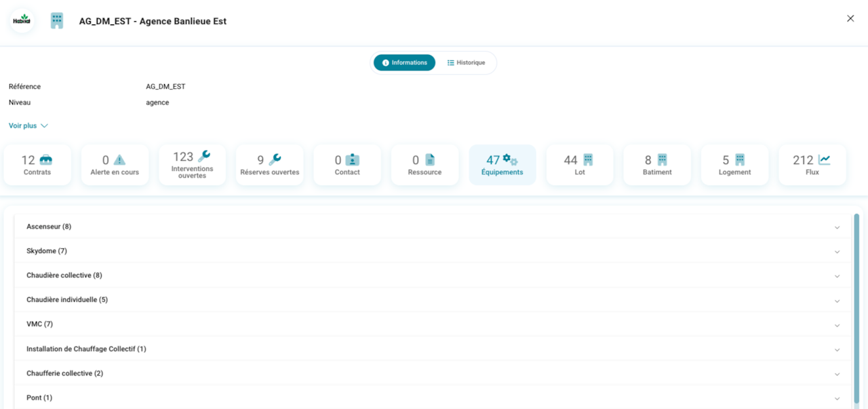Expand the Skydome (7) row chevron

837,252
